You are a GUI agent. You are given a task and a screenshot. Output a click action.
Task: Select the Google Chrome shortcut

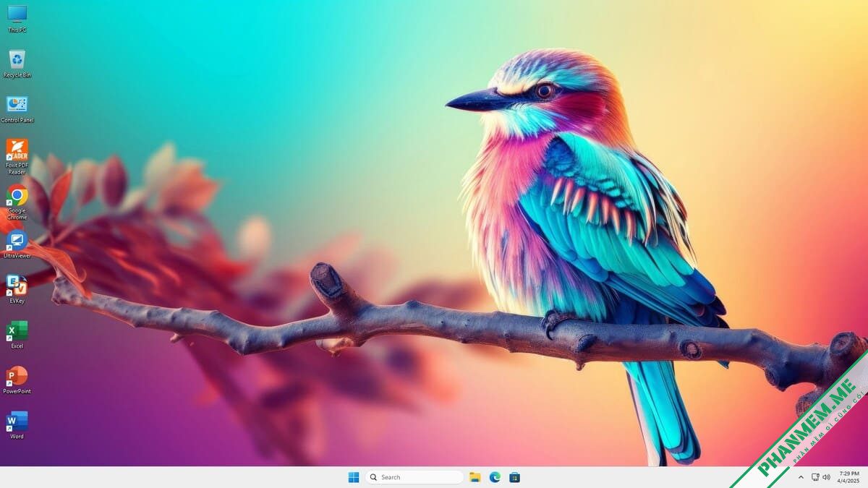click(x=17, y=202)
